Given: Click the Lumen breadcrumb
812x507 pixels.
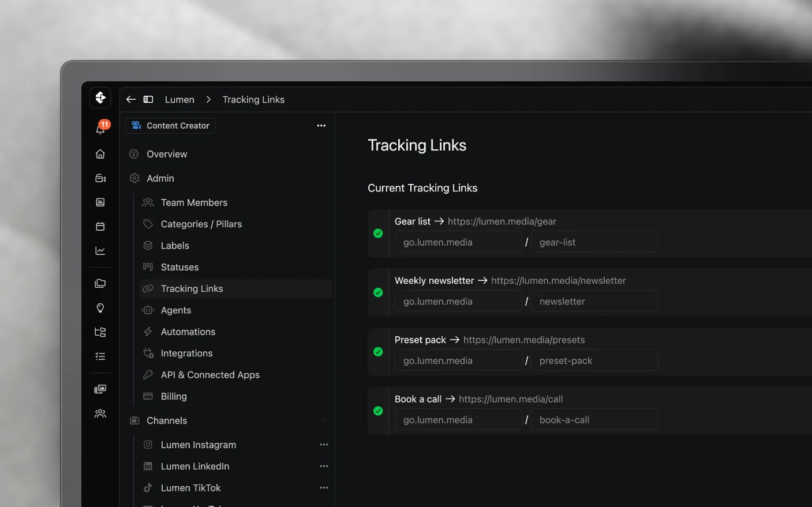Looking at the screenshot, I should point(179,100).
